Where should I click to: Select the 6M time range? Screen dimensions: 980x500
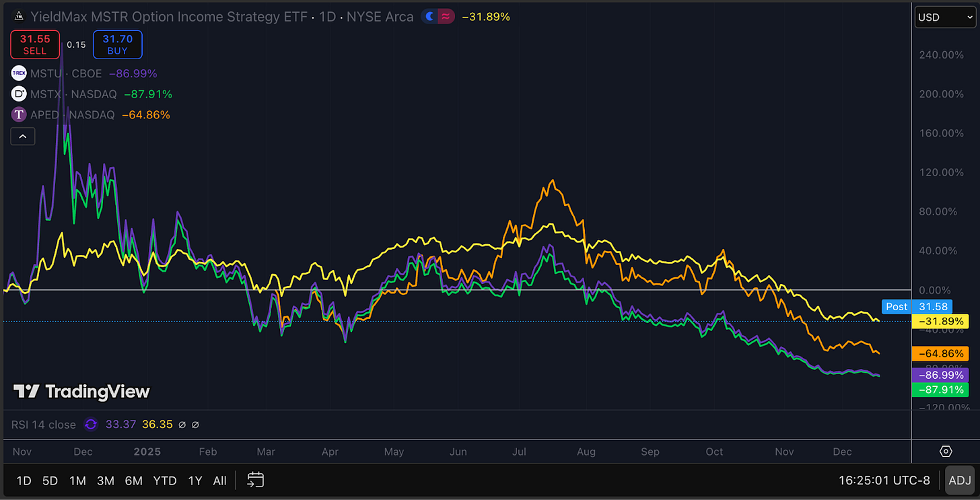click(x=133, y=480)
